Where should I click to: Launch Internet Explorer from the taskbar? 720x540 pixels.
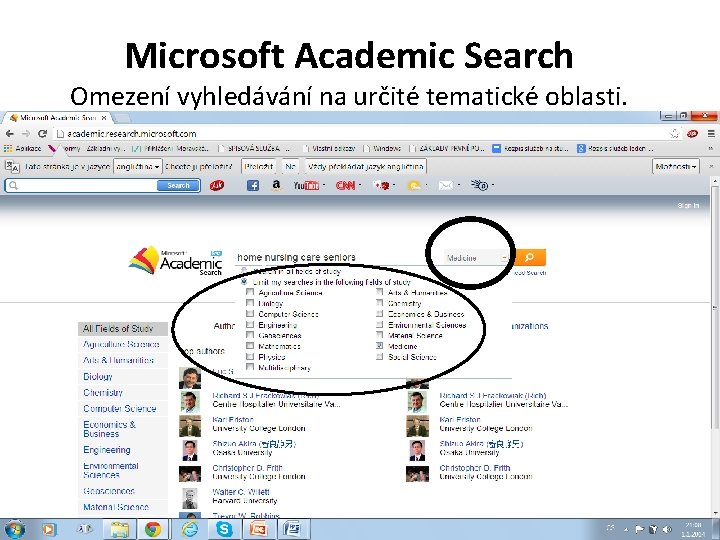point(189,529)
